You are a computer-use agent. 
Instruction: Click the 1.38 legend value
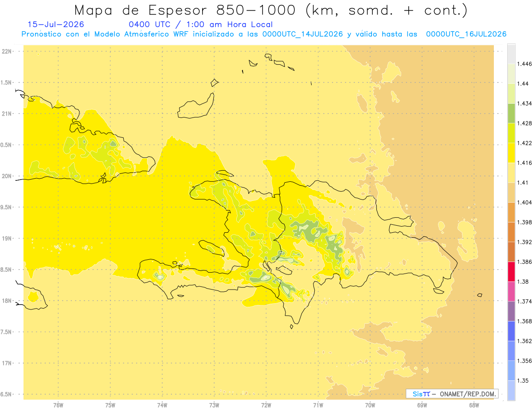(523, 282)
